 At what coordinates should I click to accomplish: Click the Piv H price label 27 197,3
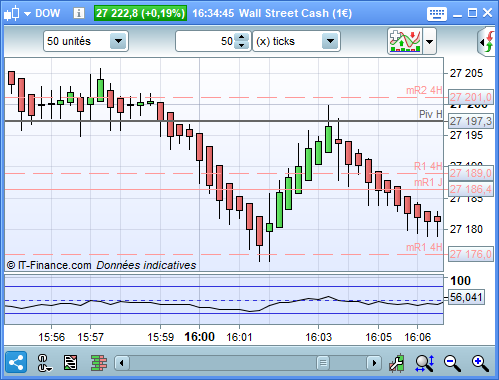(x=470, y=121)
